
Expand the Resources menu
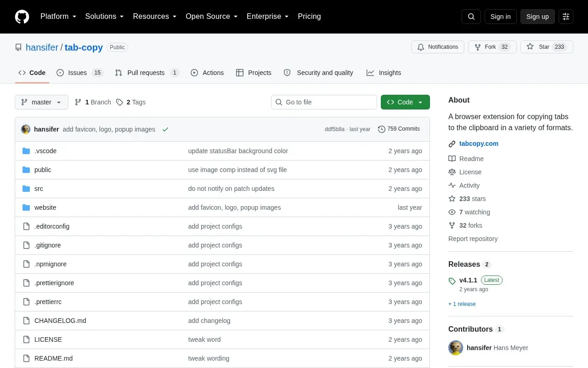pos(155,17)
